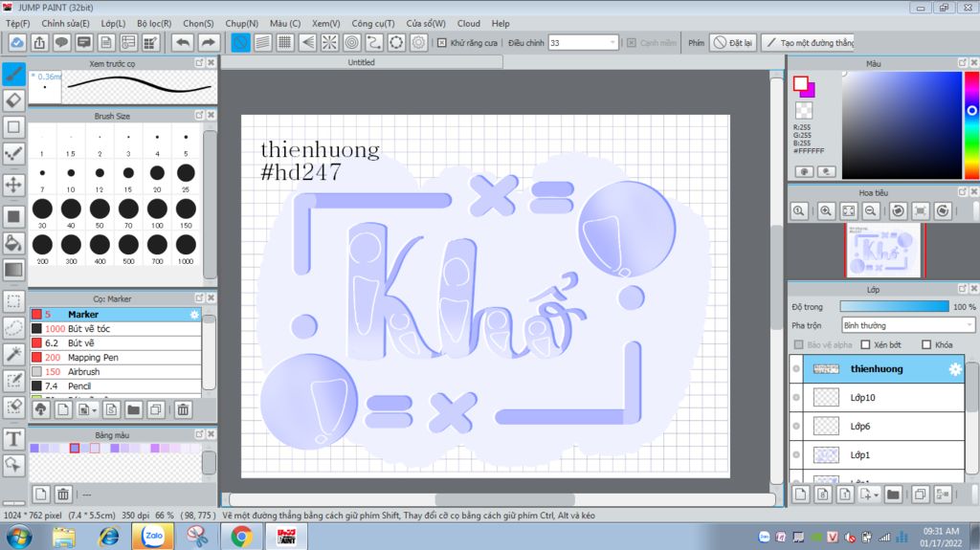This screenshot has width=980, height=550.
Task: Open Google Chrome from the taskbar
Action: click(242, 537)
